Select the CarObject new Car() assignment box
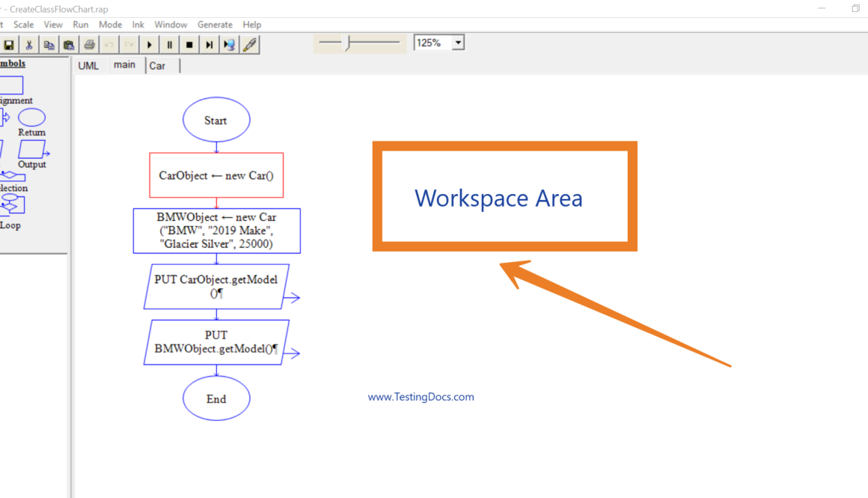 (216, 175)
